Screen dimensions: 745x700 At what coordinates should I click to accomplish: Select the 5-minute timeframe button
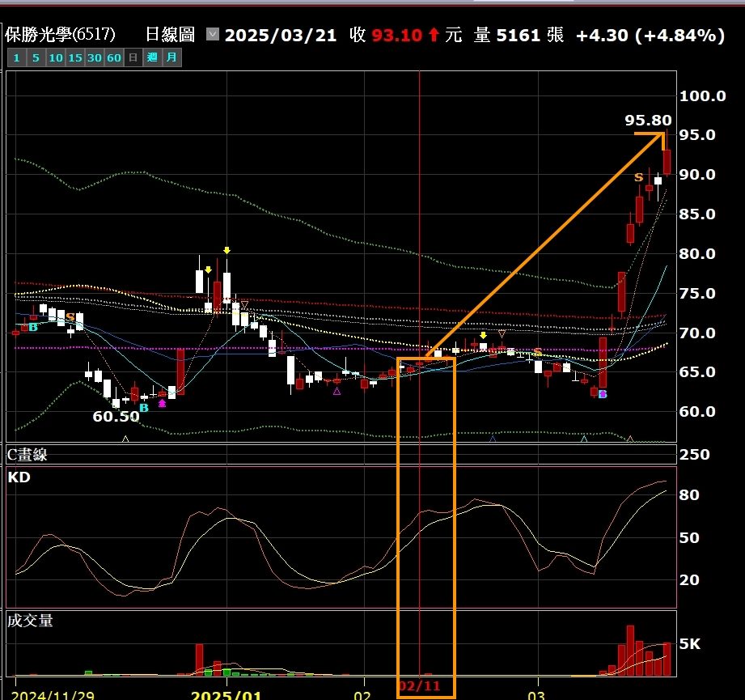pos(36,57)
